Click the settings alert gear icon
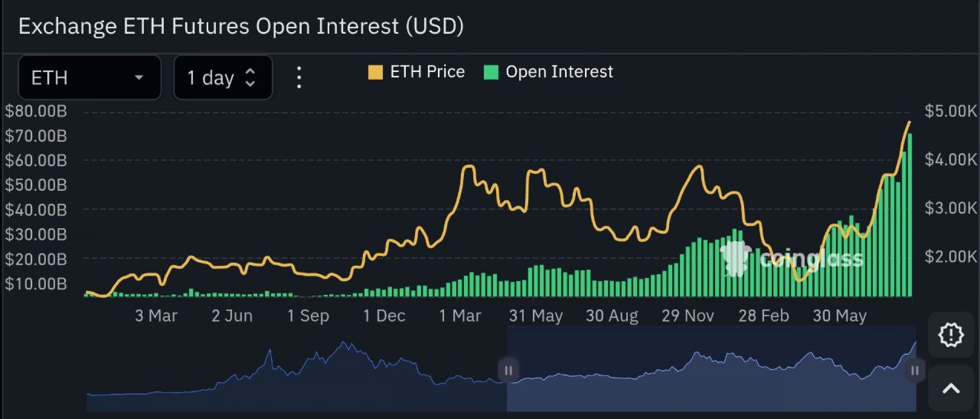Viewport: 980px width, 419px height. click(950, 335)
